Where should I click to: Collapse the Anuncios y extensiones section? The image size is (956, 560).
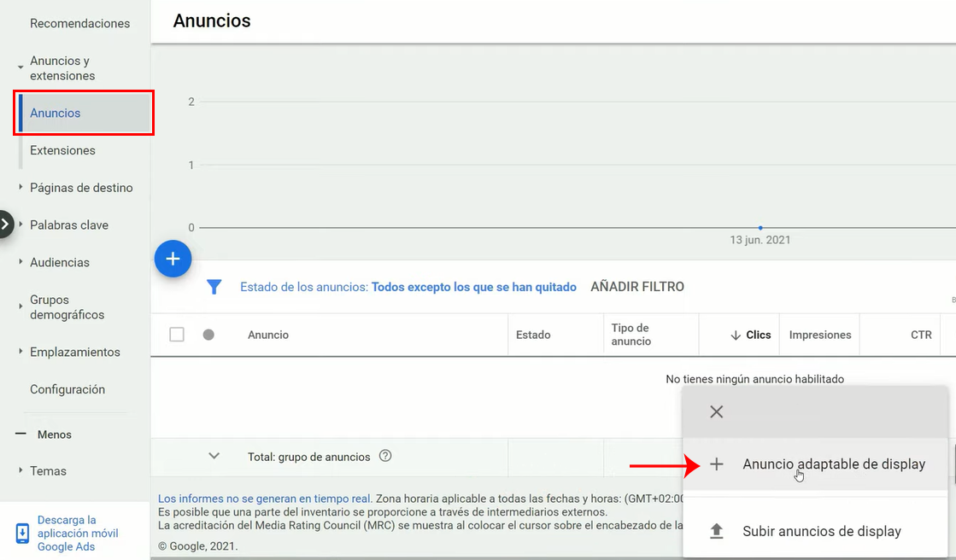tap(21, 67)
